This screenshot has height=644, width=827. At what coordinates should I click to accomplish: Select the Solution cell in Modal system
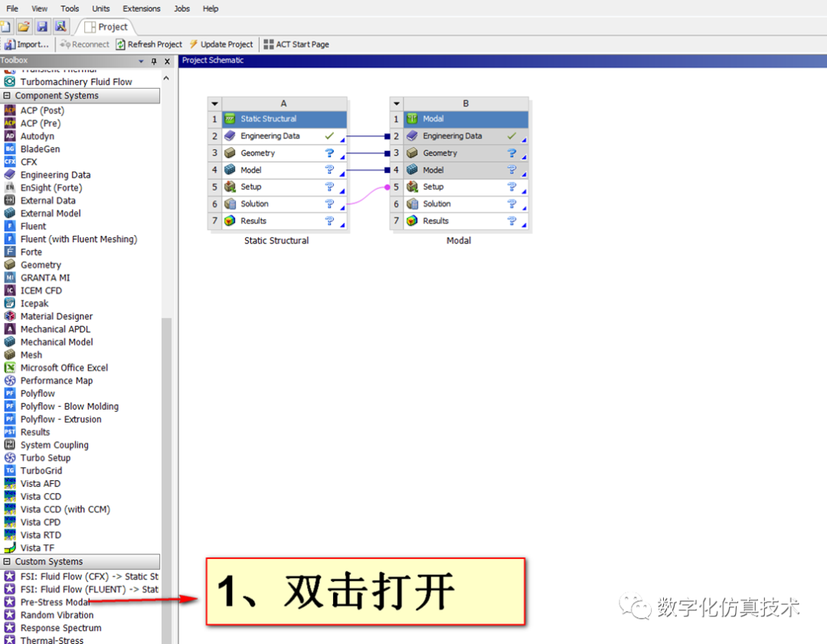[466, 204]
